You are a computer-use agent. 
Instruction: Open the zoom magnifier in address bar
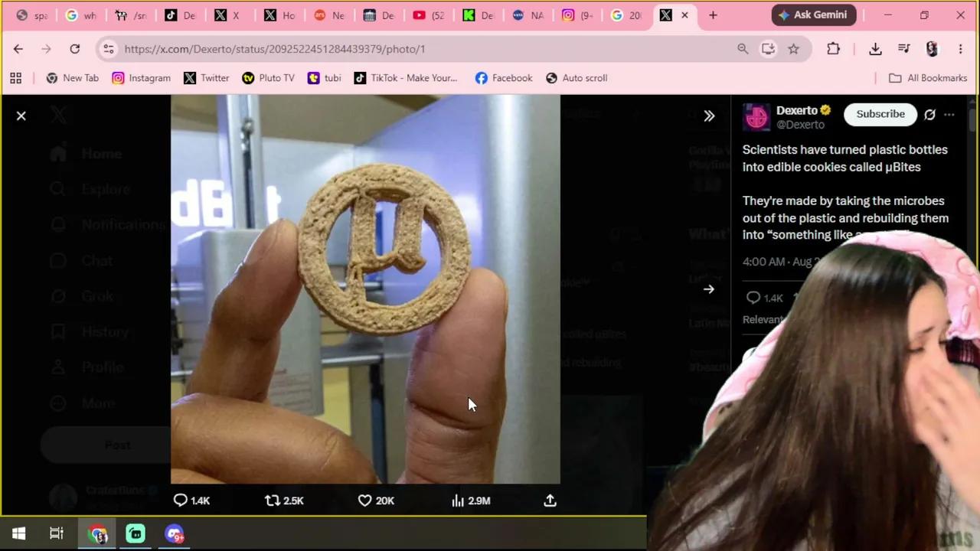click(743, 49)
